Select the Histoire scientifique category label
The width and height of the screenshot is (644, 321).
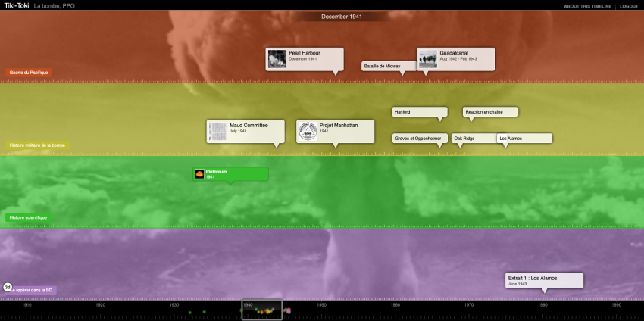coord(28,217)
